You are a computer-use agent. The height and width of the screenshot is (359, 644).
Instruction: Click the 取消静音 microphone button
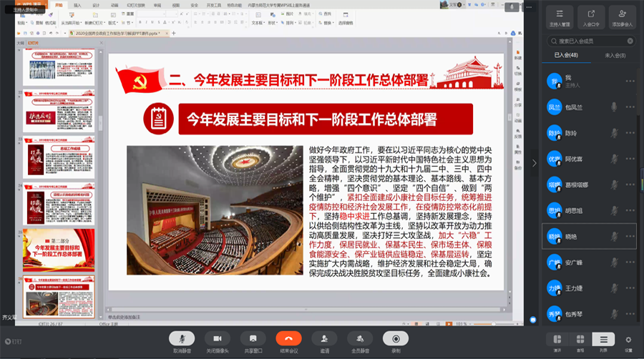[x=182, y=339]
